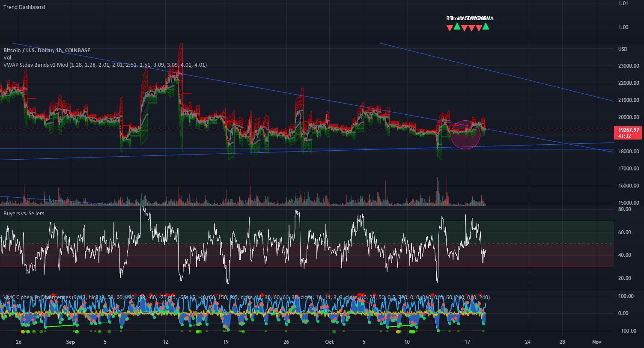This screenshot has height=348, width=644.
Task: Click the USD currency label on price axis
Action: point(623,49)
